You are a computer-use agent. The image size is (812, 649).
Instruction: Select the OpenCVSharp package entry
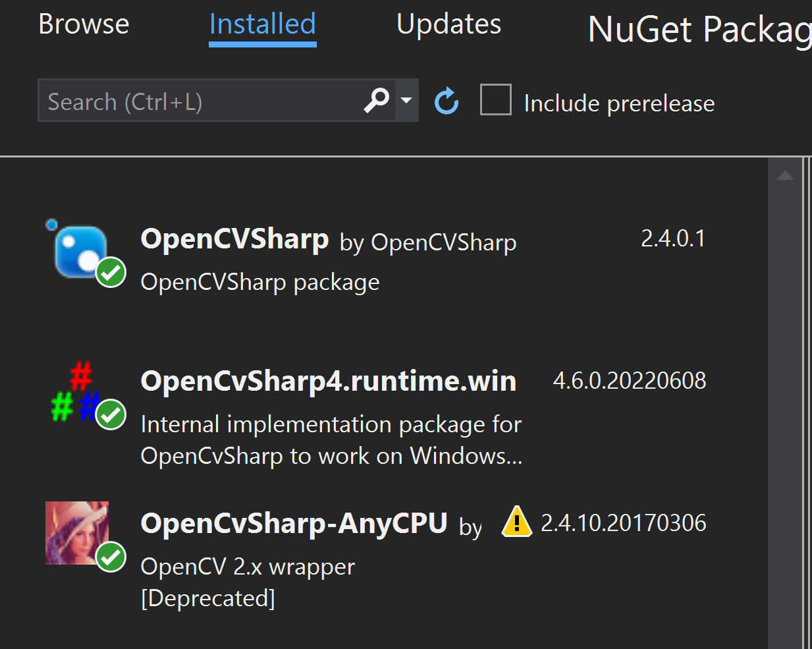pos(263,257)
